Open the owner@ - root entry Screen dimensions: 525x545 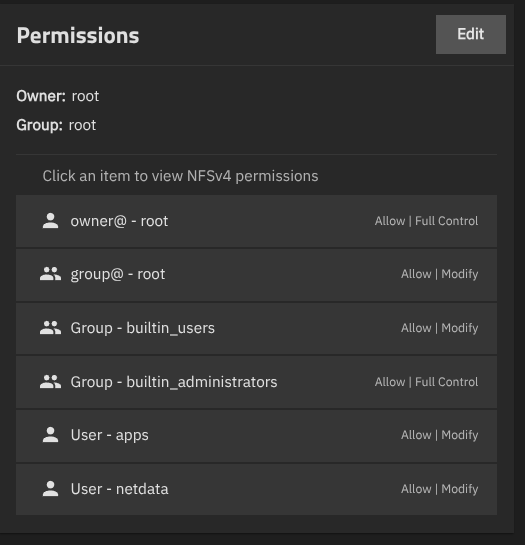(256, 221)
